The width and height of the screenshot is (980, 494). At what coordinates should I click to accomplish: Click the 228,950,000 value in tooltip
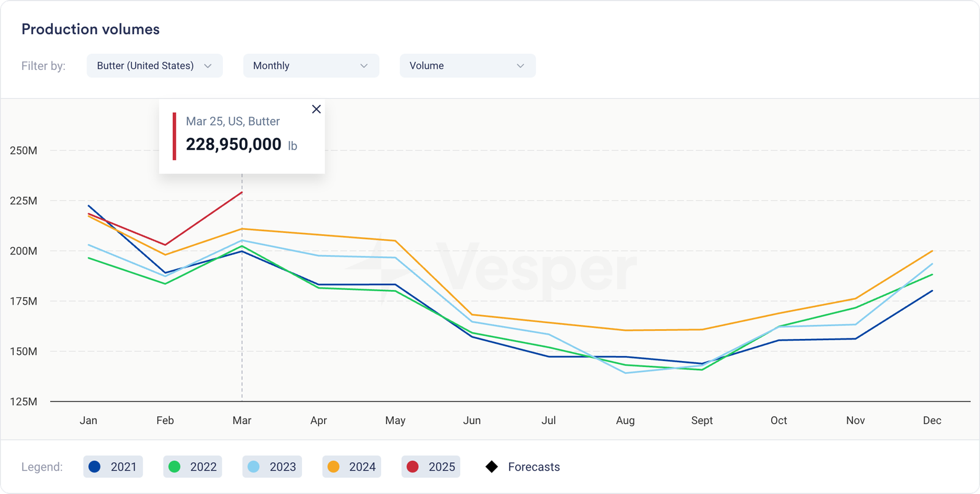233,145
